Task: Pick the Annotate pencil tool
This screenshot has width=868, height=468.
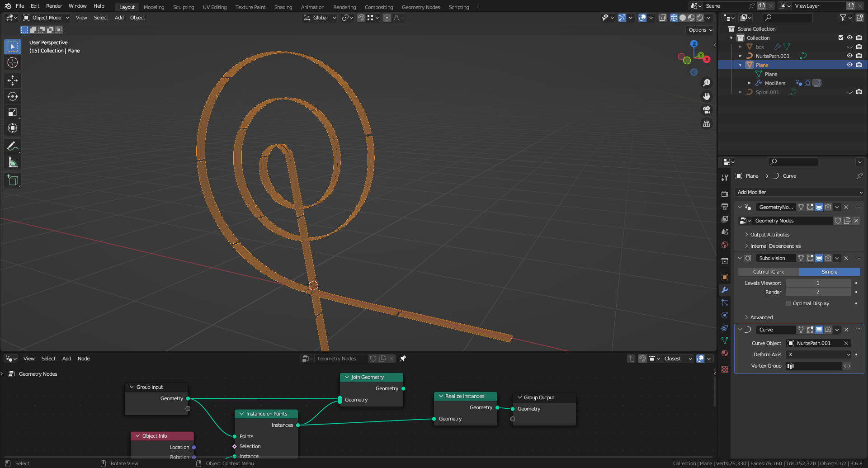Action: pos(13,147)
